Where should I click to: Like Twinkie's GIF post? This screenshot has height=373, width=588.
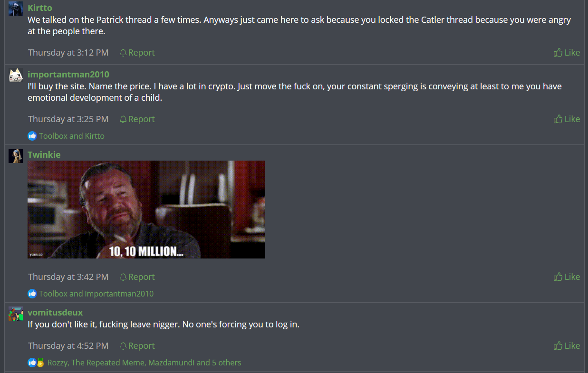(x=567, y=277)
